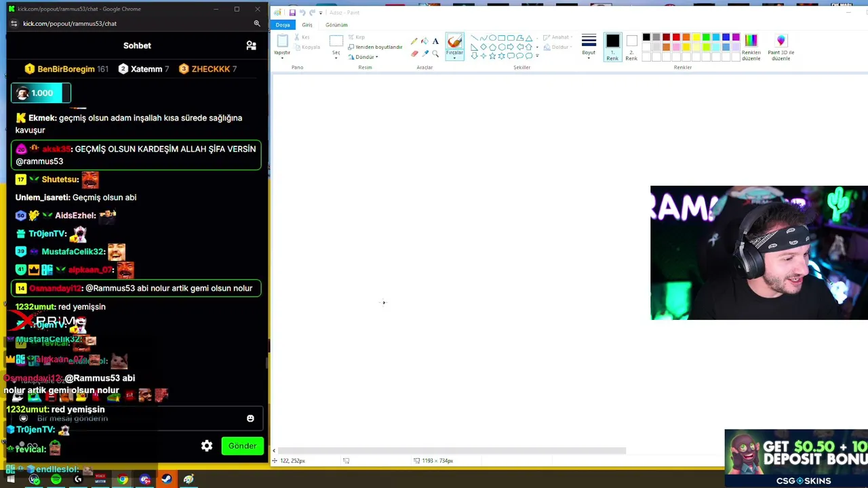Click Xatemm on the chat leaderboard
The height and width of the screenshot is (488, 868).
[146, 69]
